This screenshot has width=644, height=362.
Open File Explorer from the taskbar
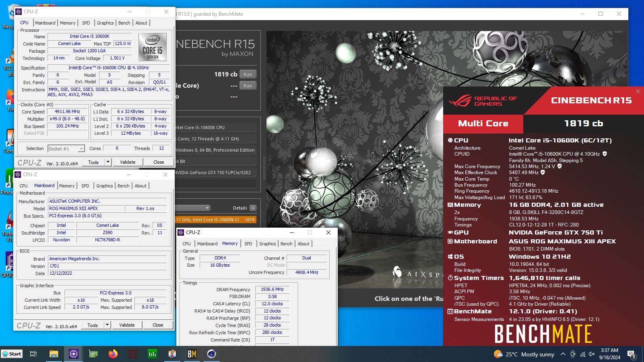pos(54,354)
